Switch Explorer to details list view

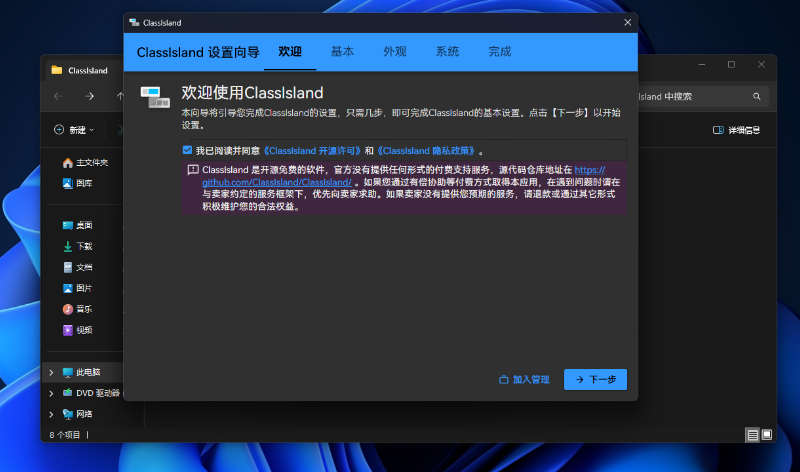[753, 435]
